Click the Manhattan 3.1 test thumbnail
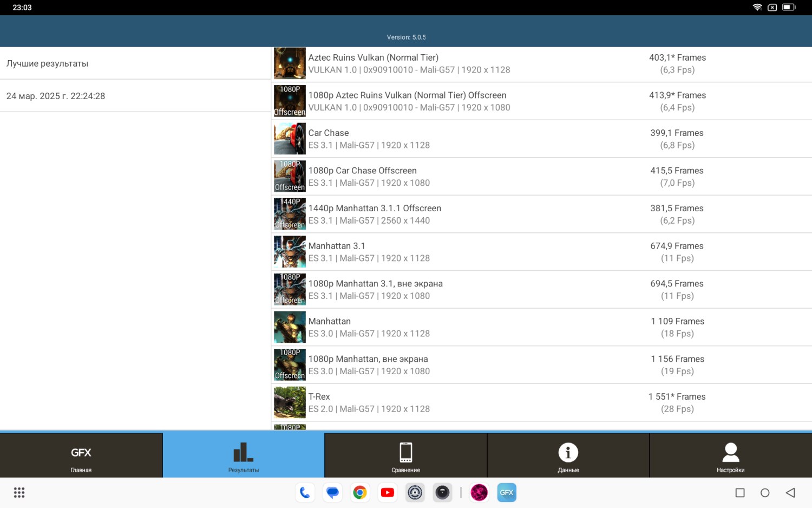The width and height of the screenshot is (812, 508). (x=290, y=252)
